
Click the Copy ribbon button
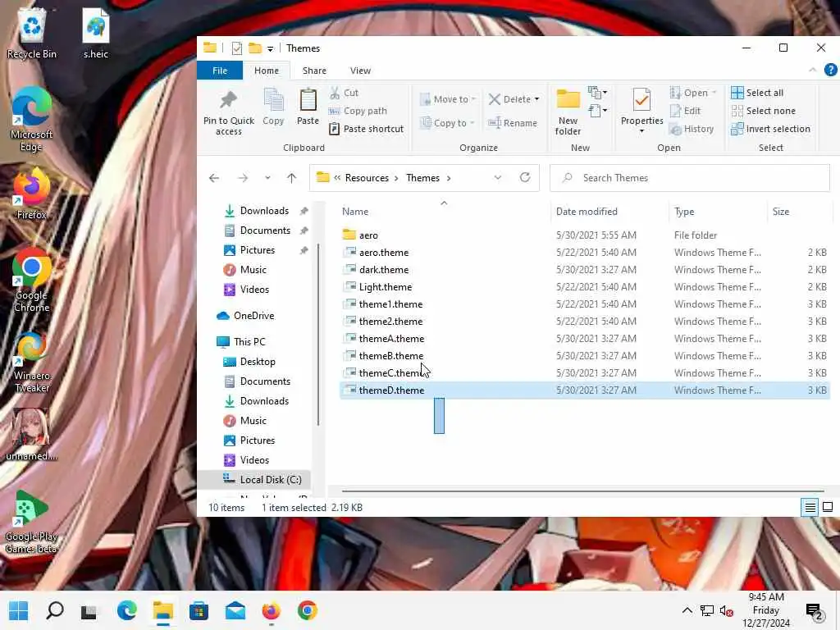click(x=273, y=107)
